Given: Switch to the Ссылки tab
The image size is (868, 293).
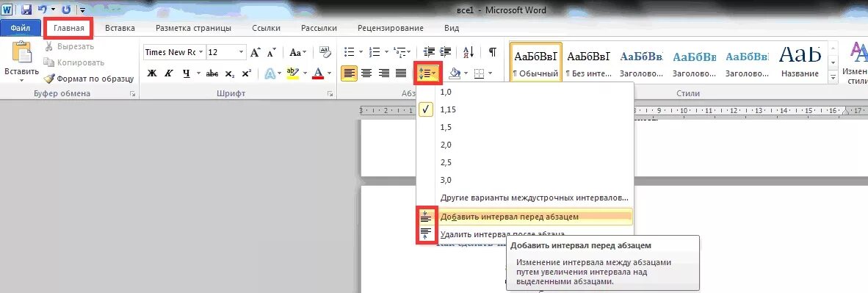Looking at the screenshot, I should coord(267,28).
